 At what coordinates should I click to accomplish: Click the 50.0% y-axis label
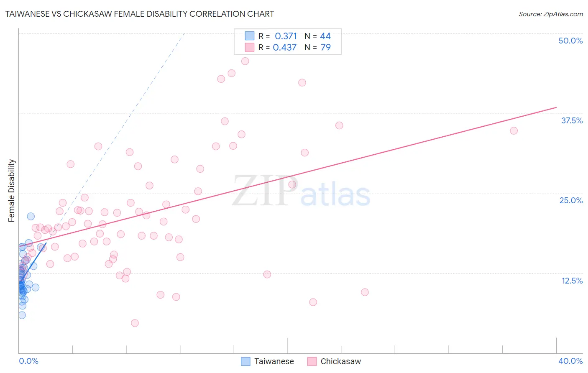[570, 41]
